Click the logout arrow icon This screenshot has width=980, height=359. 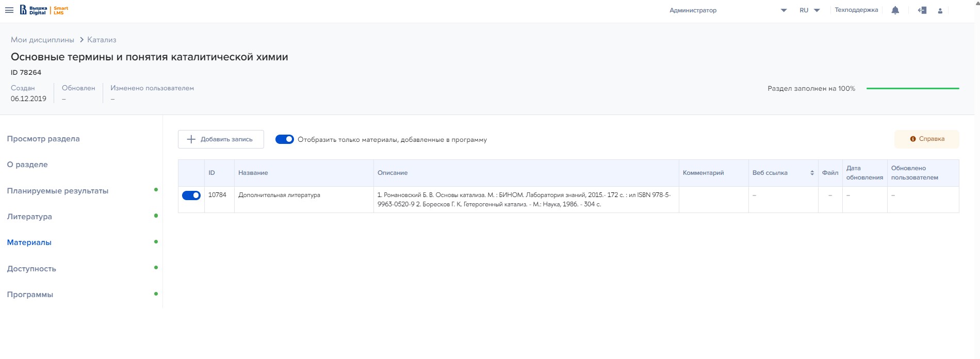click(922, 10)
